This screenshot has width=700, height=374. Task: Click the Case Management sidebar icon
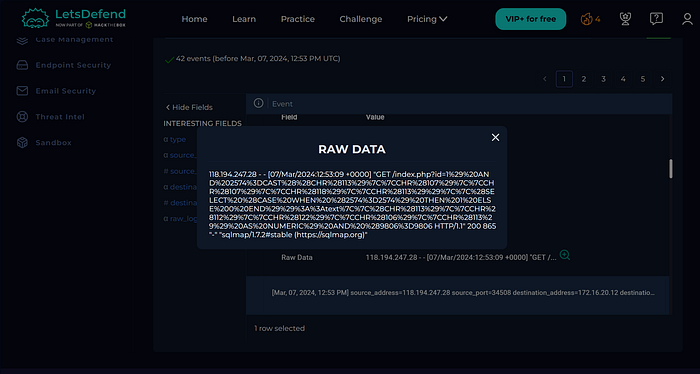coord(22,41)
